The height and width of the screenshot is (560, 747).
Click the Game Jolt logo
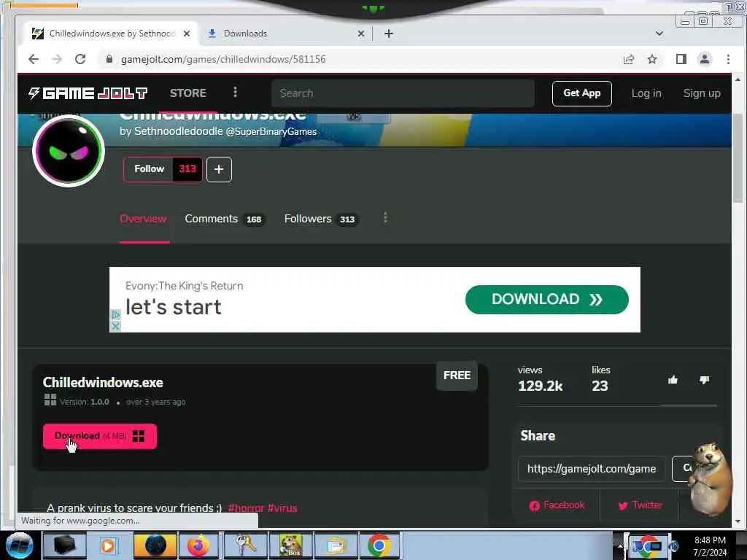point(88,93)
